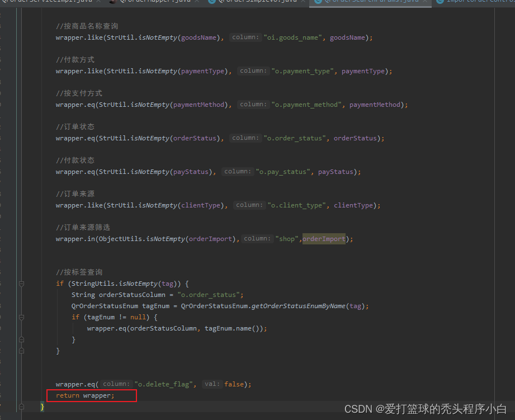The image size is (515, 420).
Task: Click the highlighted orderImport argument
Action: click(x=324, y=239)
